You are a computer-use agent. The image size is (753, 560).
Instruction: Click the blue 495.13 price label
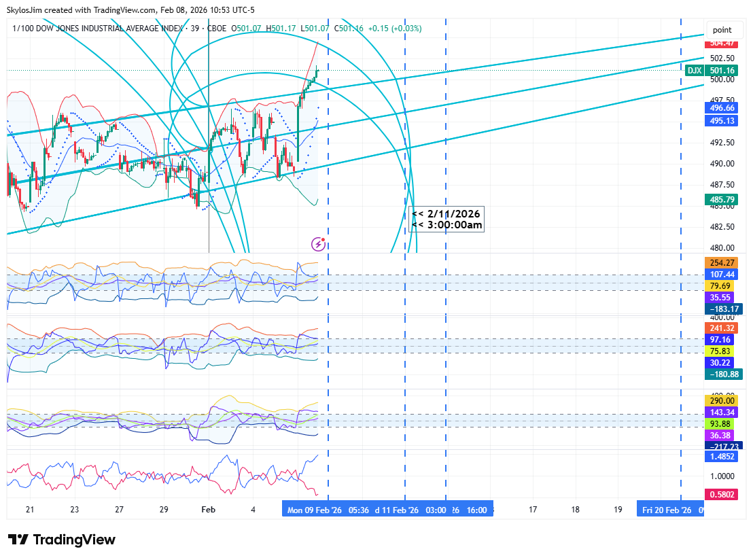722,120
